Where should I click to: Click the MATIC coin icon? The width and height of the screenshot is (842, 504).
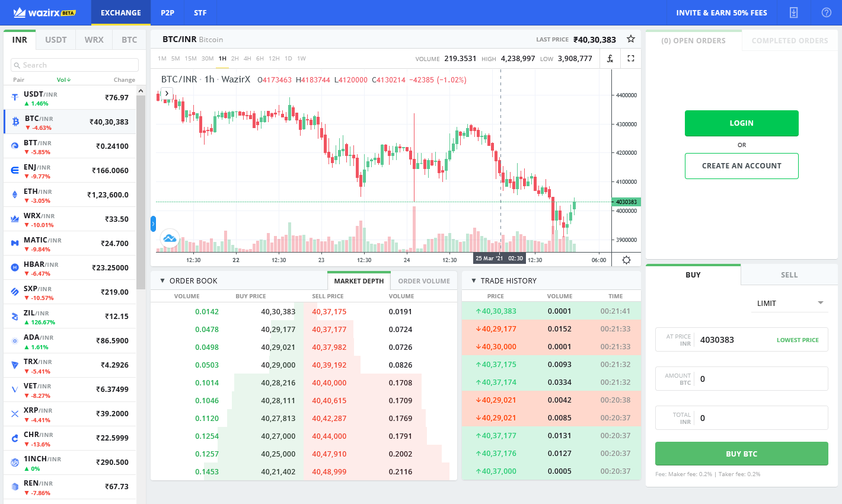(x=15, y=243)
